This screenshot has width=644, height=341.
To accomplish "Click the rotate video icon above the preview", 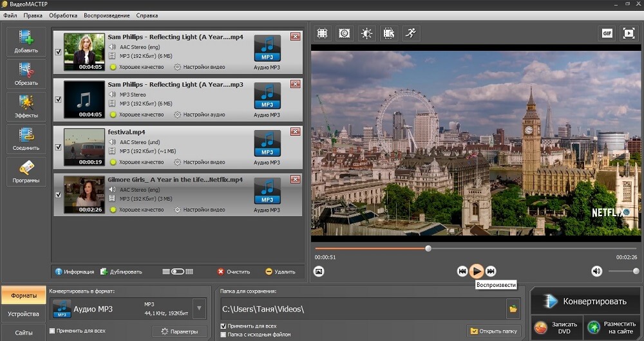I will coord(388,33).
